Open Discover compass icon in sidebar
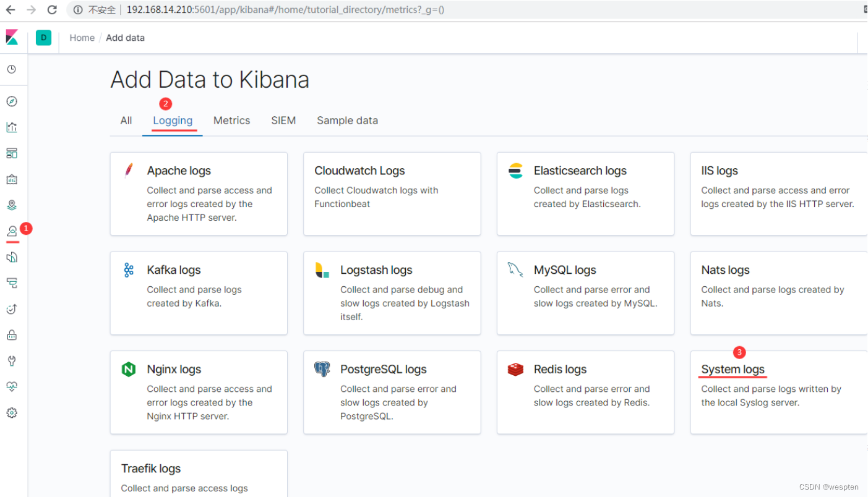868x497 pixels. coord(12,101)
